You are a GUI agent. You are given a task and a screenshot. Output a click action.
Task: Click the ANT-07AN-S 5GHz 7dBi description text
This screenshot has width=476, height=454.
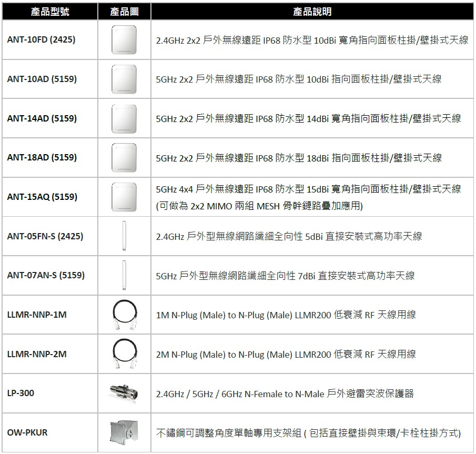coord(285,276)
